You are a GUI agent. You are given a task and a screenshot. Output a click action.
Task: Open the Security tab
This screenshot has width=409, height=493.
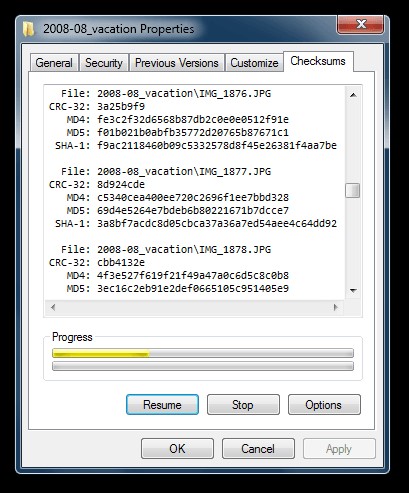(104, 63)
